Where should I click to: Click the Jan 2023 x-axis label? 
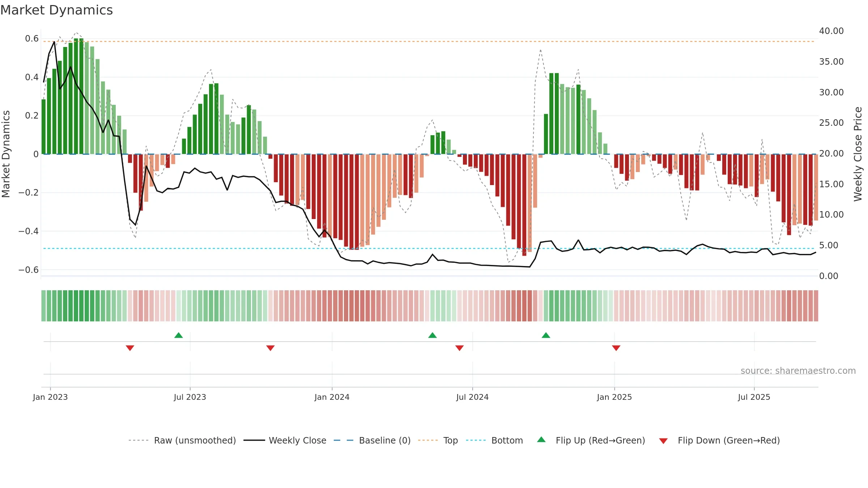(50, 397)
